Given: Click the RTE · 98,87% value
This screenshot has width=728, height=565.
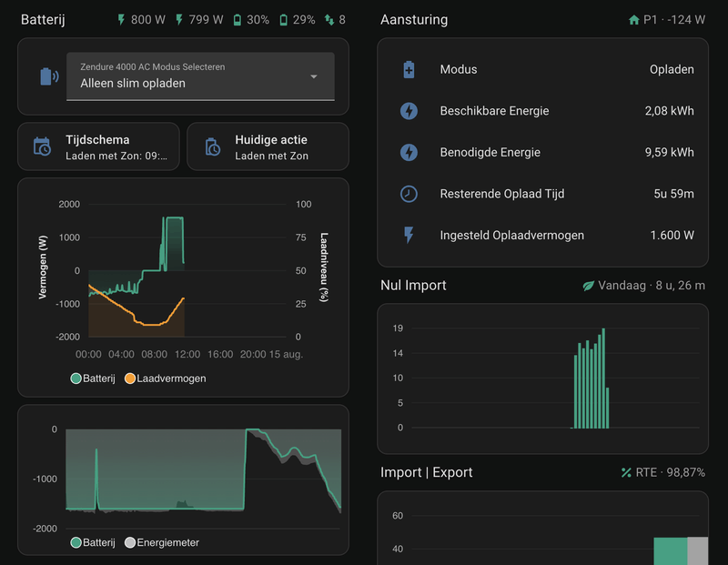Looking at the screenshot, I should tap(670, 472).
